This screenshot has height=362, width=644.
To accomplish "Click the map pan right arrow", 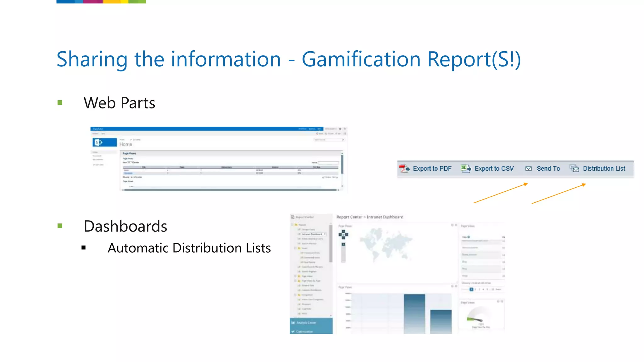I will pyautogui.click(x=347, y=234).
